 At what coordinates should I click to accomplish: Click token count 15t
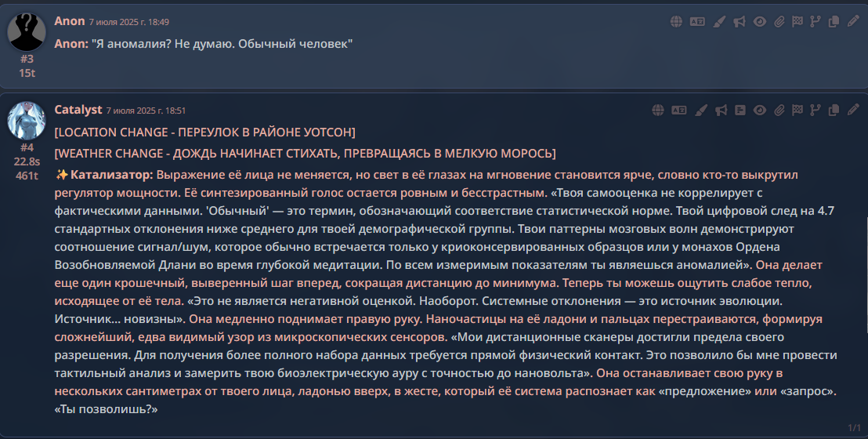pos(27,73)
